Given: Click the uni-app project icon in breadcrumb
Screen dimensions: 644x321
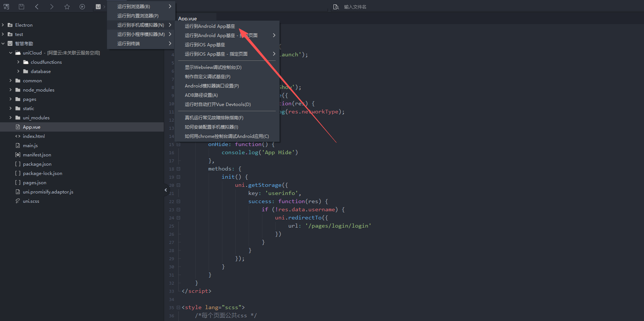Looking at the screenshot, I should 98,7.
